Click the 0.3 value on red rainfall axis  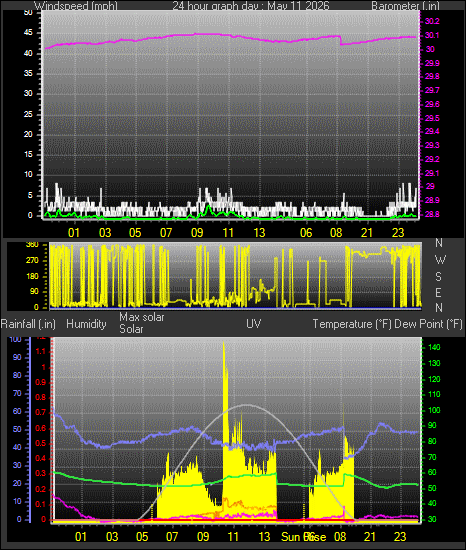41,474
